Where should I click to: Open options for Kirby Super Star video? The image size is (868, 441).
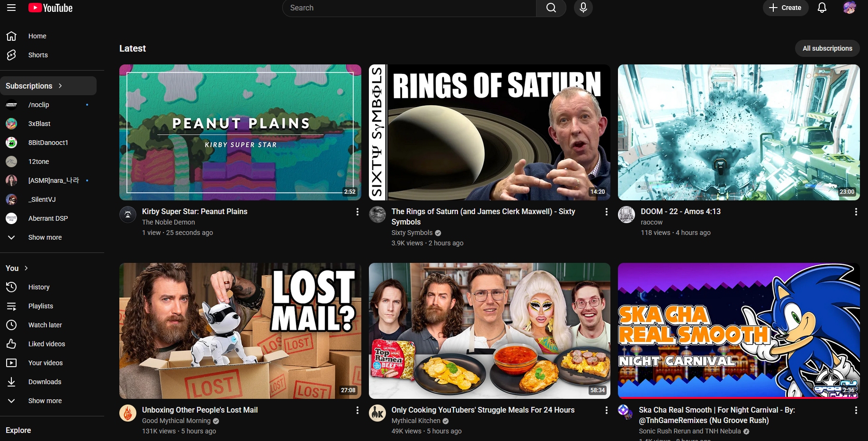click(x=357, y=212)
